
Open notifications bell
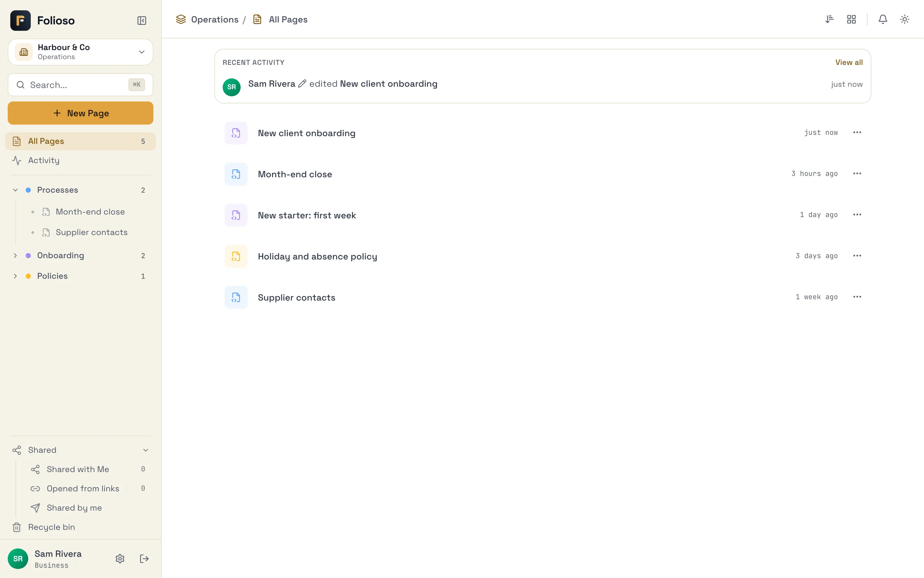tap(883, 19)
